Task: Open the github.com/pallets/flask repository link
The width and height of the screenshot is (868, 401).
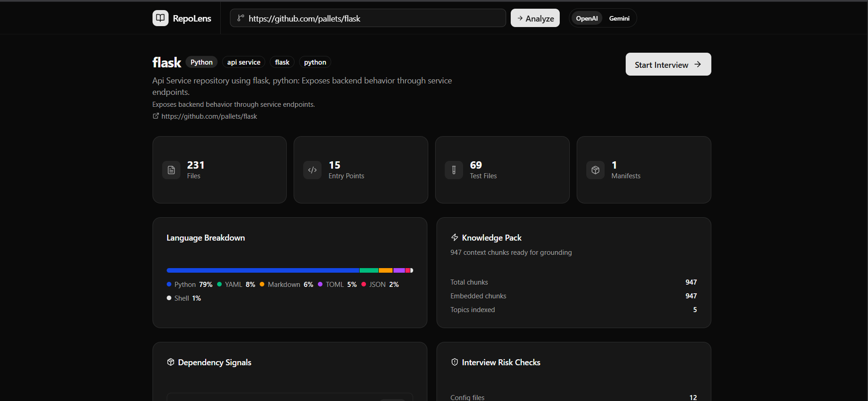Action: 209,116
